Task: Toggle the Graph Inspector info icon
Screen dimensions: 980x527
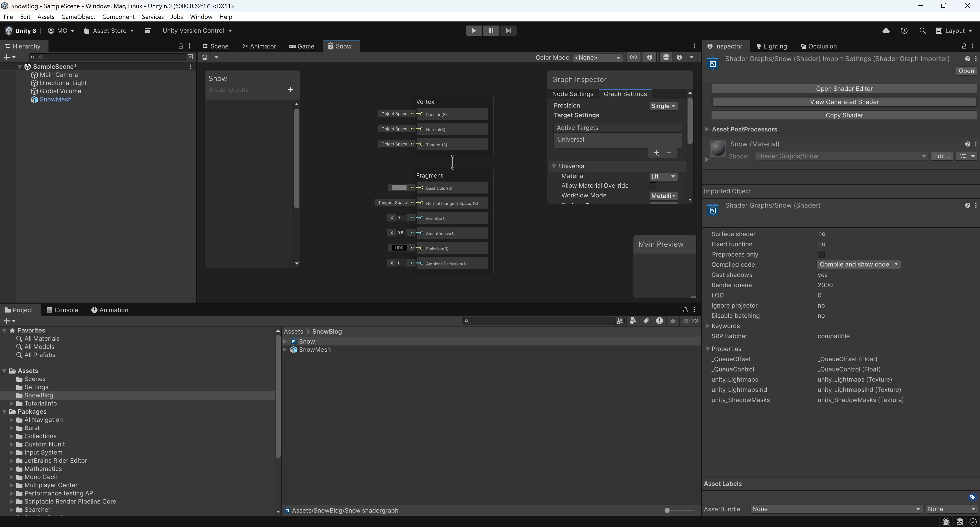Action: (x=650, y=57)
